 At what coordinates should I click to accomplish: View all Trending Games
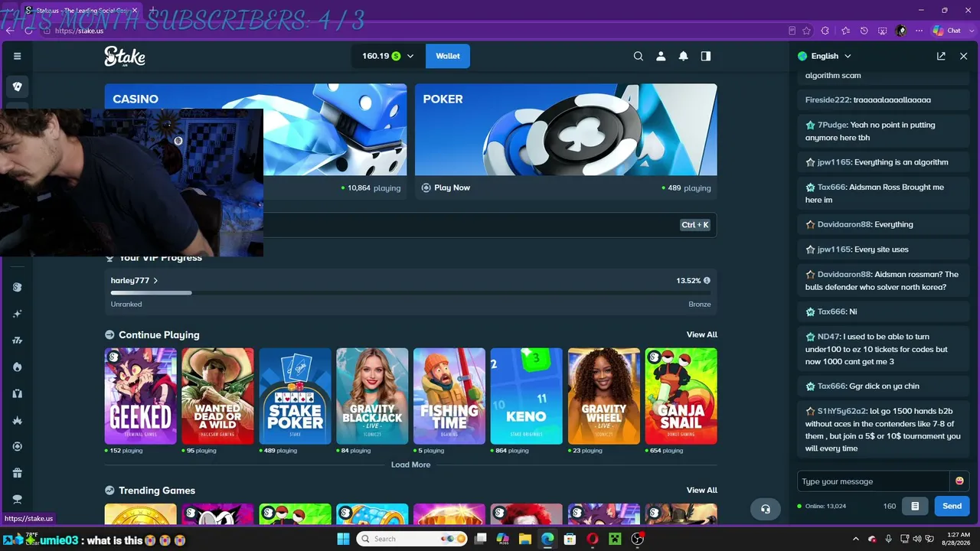[702, 490]
